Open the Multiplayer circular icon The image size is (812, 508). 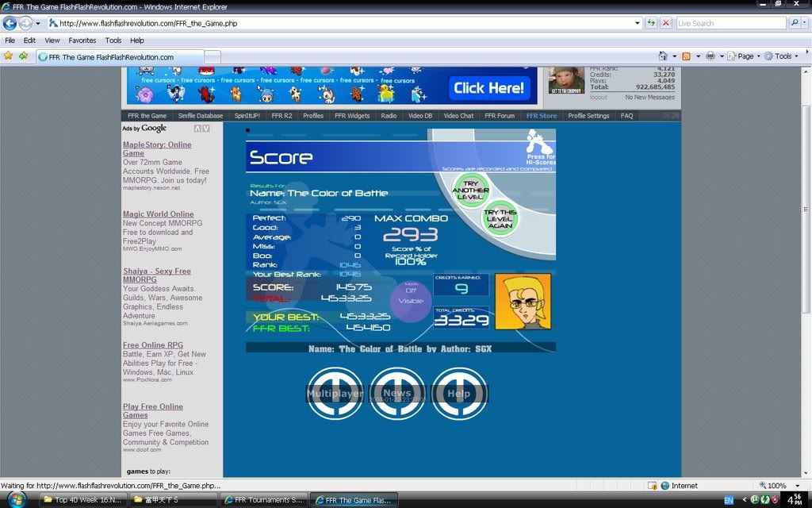(335, 394)
